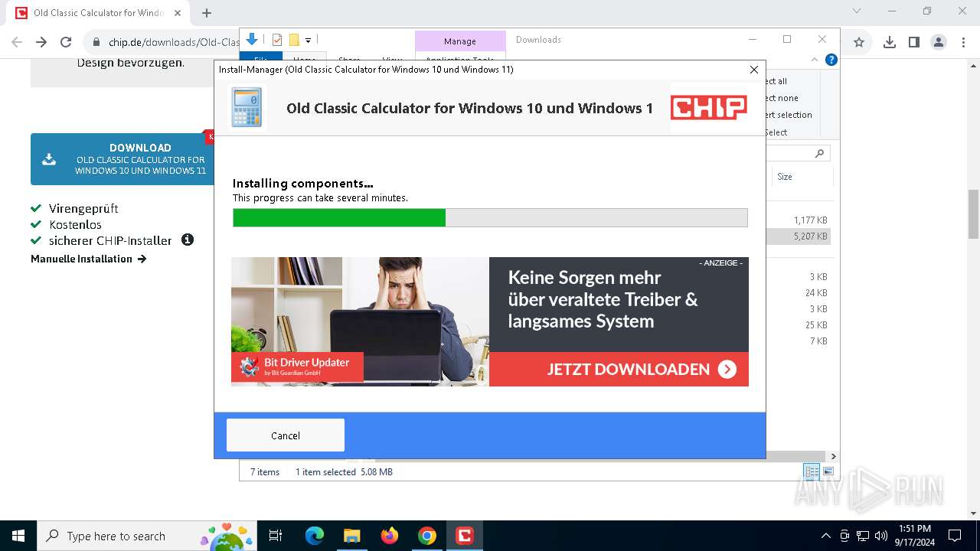Launch Microsoft Edge from the taskbar
Screen dimensions: 980x551
coord(315,536)
